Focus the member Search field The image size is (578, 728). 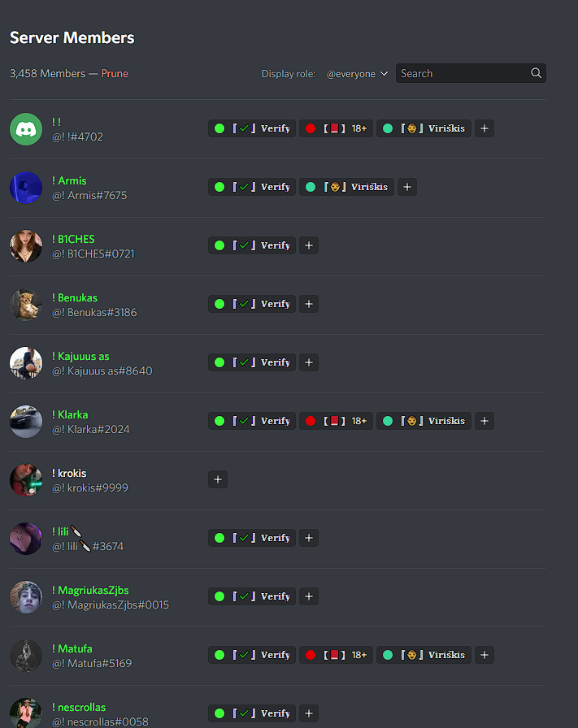[x=471, y=73]
